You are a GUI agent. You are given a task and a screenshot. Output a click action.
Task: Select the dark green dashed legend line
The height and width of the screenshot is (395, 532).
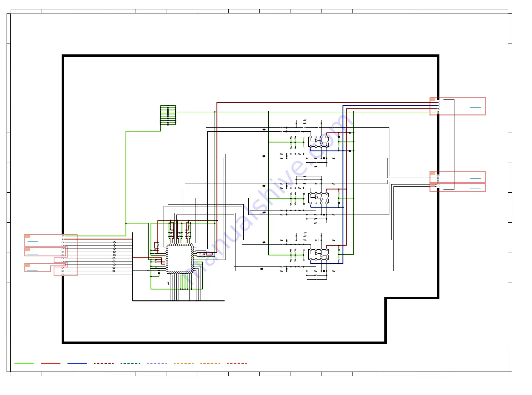click(130, 363)
